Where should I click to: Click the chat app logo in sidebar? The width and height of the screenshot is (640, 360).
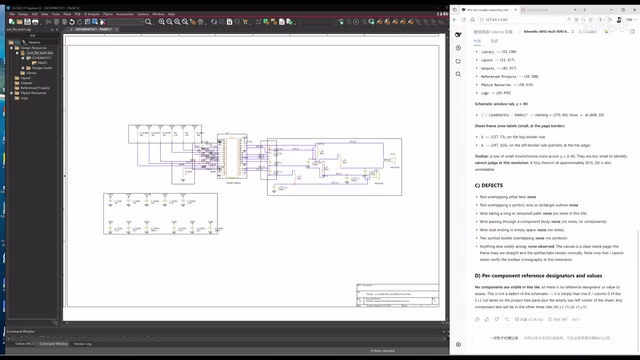point(458,35)
